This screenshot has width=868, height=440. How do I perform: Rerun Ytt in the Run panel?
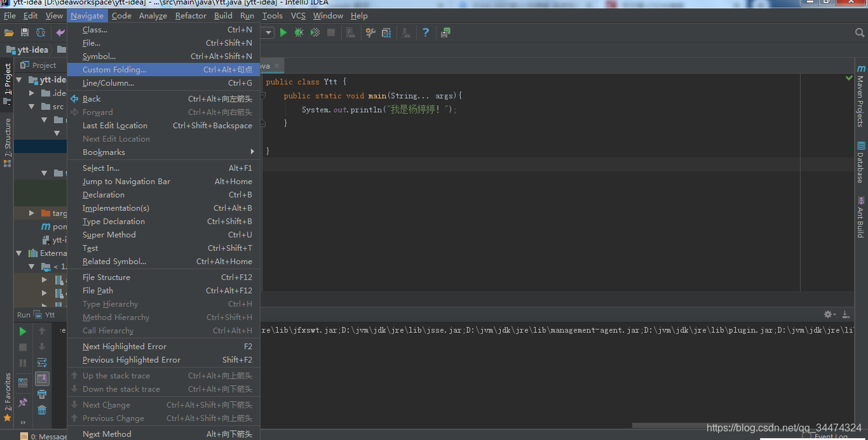(x=23, y=331)
